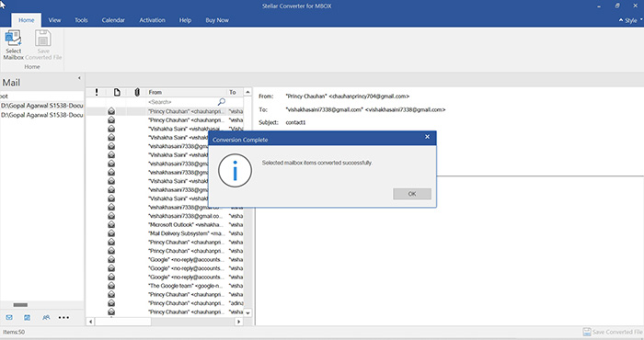644x340 pixels.
Task: Click the Conversion Complete dialog title
Action: pyautogui.click(x=240, y=140)
